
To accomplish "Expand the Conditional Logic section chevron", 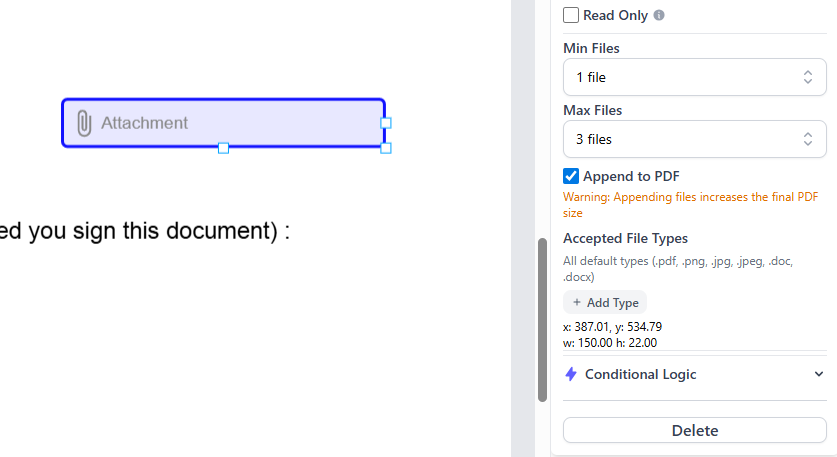I will pos(819,374).
